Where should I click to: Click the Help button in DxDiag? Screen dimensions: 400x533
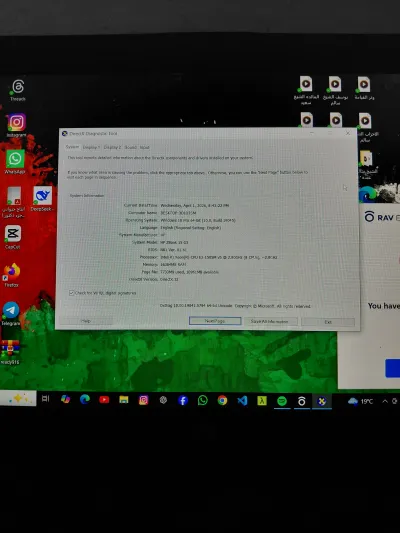86,321
